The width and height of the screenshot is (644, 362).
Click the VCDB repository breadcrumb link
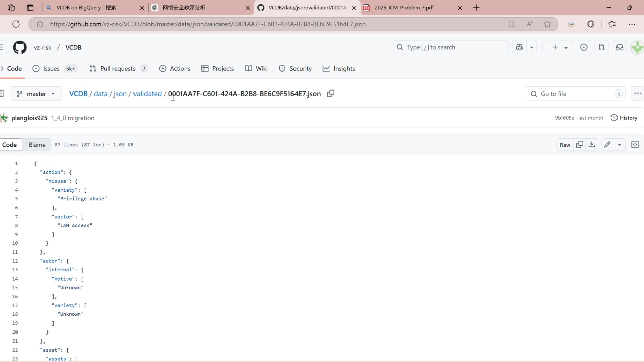point(78,93)
